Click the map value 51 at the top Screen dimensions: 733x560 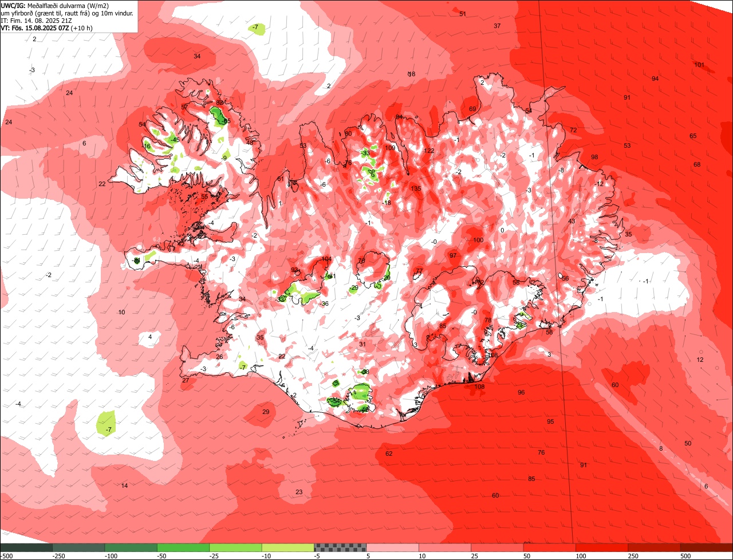point(463,14)
